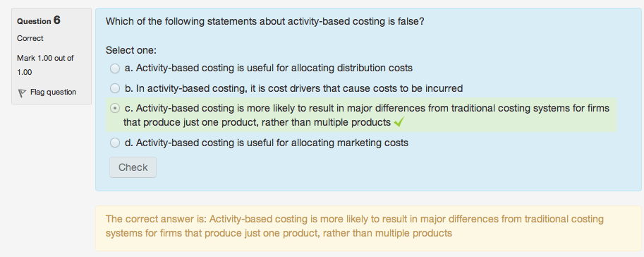Click the second line of the correct answer feedback
The width and height of the screenshot is (644, 257).
tap(279, 234)
